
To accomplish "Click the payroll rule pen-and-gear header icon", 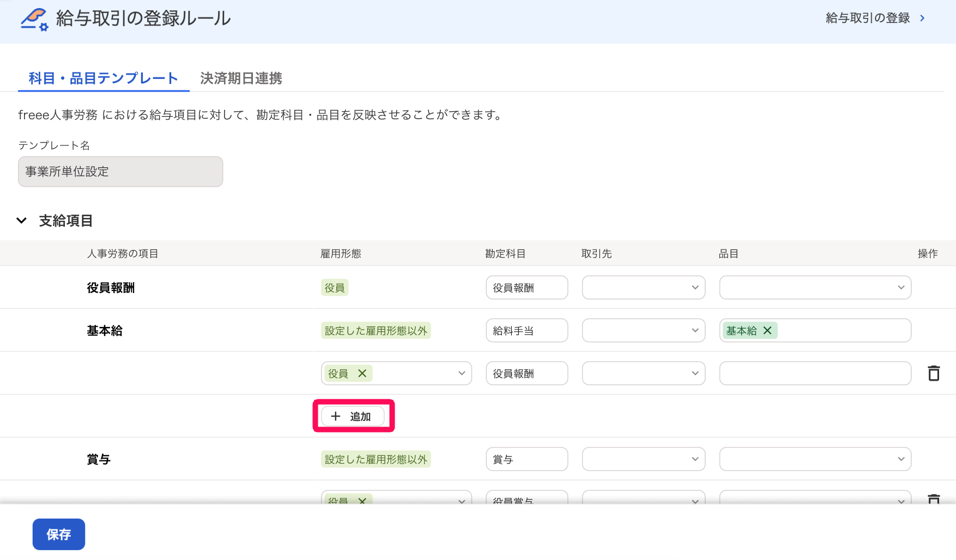I will [34, 19].
